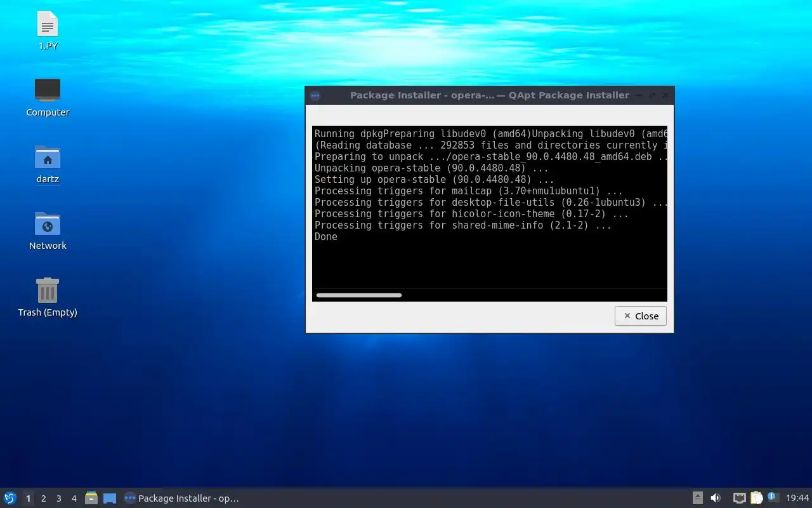
Task: Close Package Installer via titlebar X
Action: [665, 95]
